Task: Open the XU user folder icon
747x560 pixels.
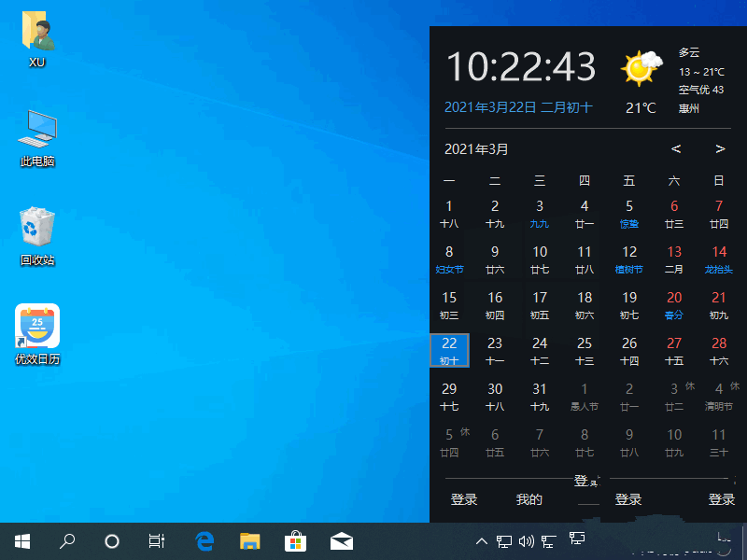Action: coord(37,40)
